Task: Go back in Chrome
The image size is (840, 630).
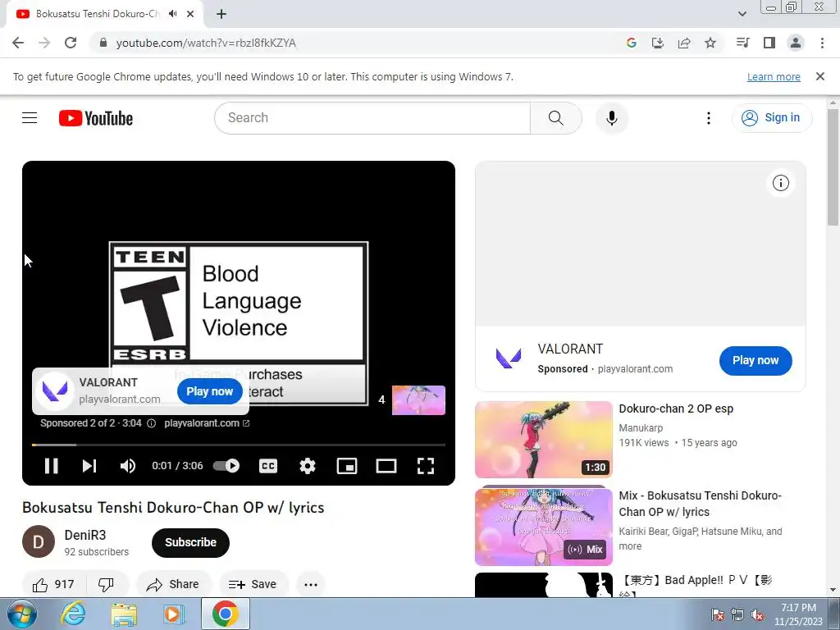Action: click(18, 43)
